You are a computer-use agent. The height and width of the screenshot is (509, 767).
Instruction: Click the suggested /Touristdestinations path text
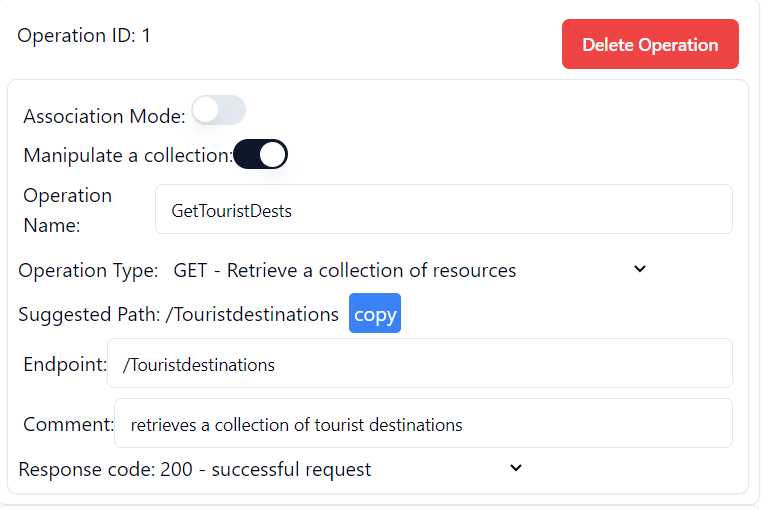[252, 314]
